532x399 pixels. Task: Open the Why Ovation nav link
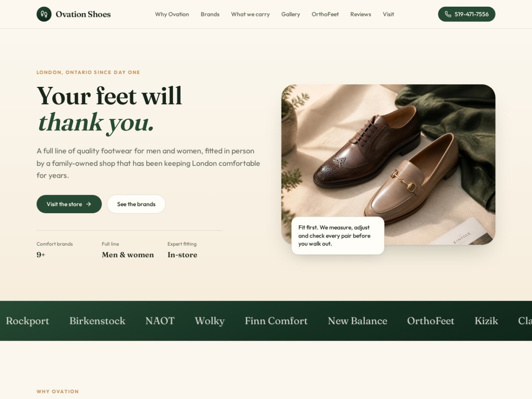coord(172,14)
